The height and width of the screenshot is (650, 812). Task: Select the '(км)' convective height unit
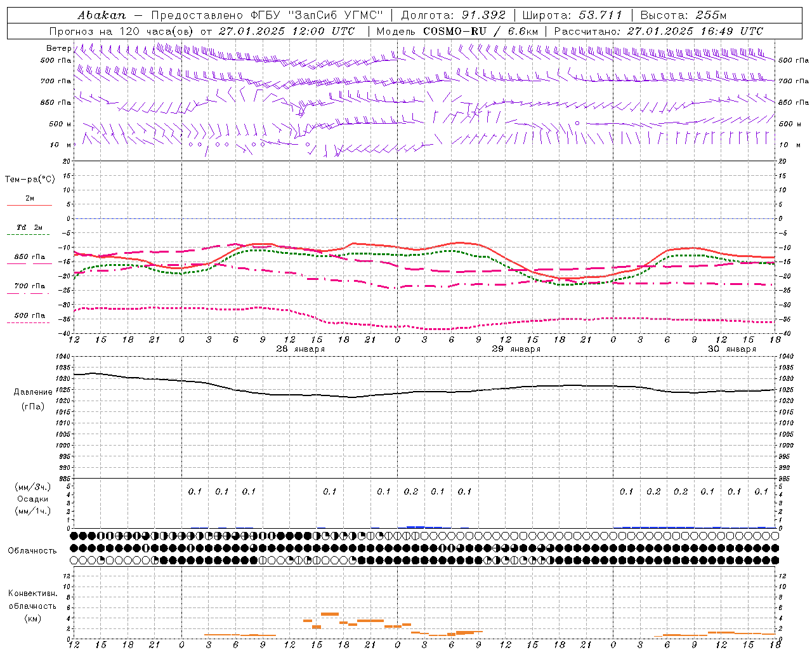(32, 618)
